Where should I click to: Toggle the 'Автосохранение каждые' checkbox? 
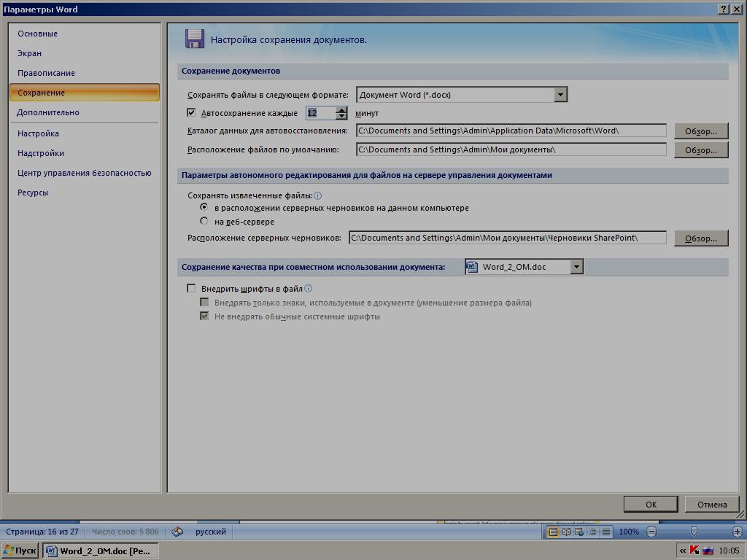pos(191,112)
